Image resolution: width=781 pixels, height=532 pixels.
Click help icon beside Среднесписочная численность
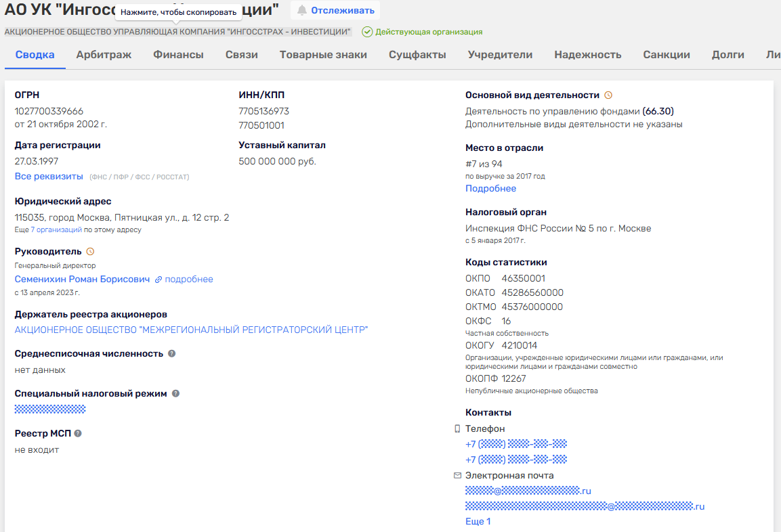pyautogui.click(x=172, y=354)
